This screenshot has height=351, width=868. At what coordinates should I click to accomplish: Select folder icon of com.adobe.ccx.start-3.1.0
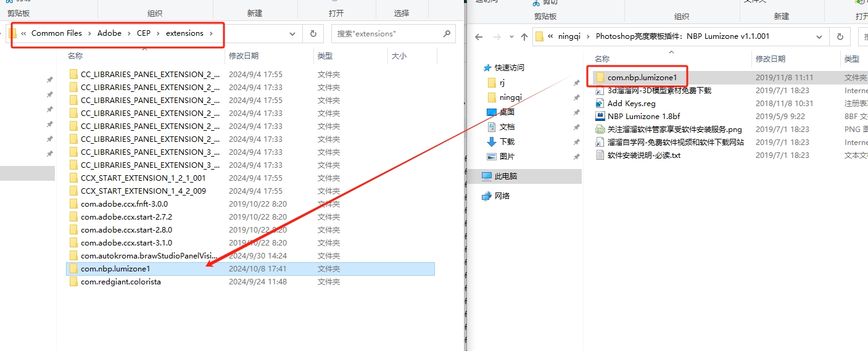74,242
